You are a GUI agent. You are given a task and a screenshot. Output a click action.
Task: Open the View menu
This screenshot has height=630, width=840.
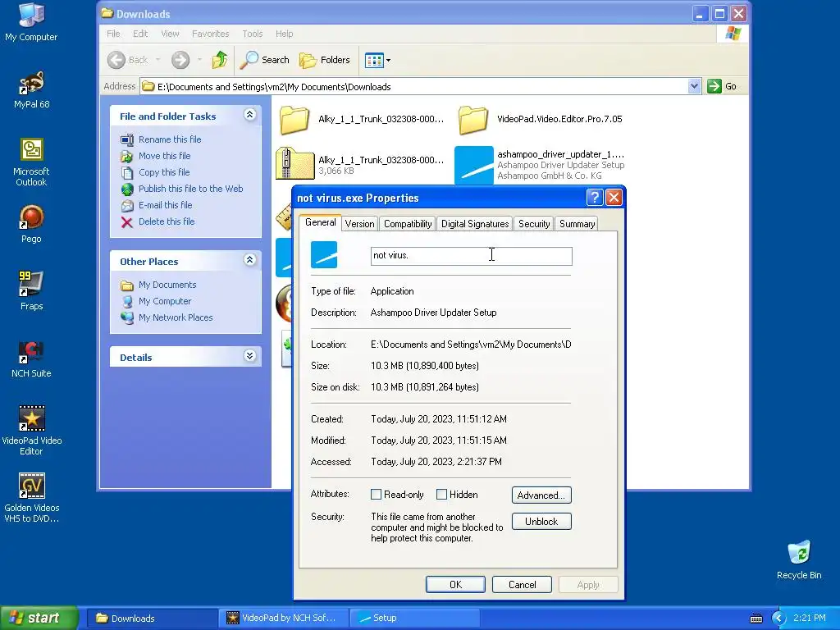click(170, 34)
